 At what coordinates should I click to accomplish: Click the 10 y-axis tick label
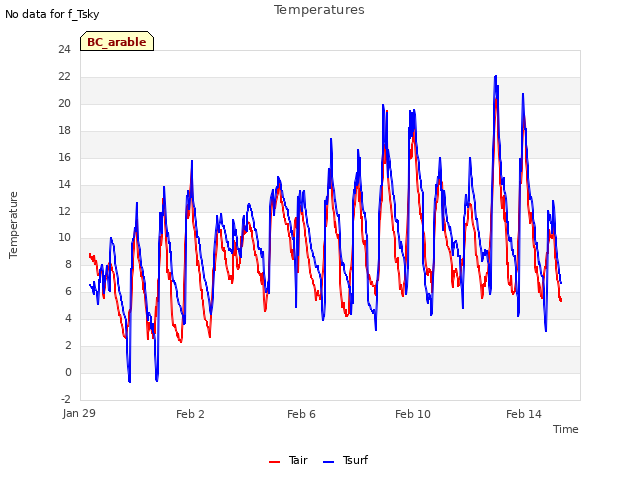coord(64,237)
